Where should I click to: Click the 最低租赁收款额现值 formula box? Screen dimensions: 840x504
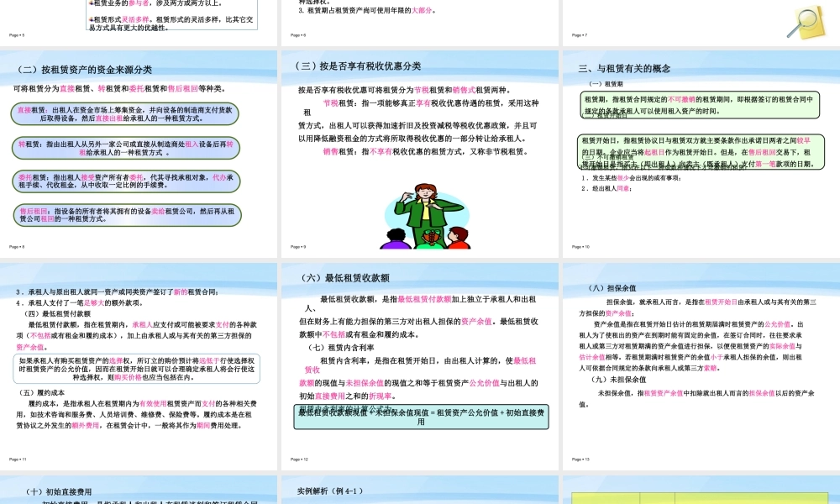coord(420,421)
